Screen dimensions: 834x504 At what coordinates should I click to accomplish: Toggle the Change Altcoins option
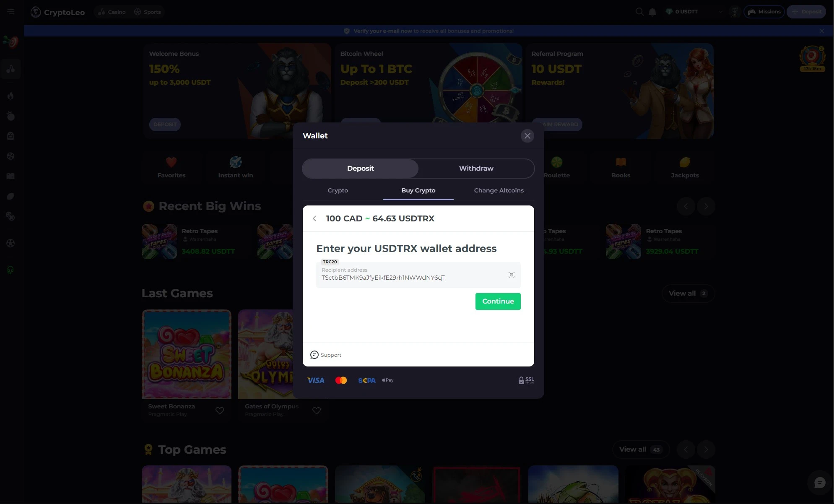click(499, 190)
